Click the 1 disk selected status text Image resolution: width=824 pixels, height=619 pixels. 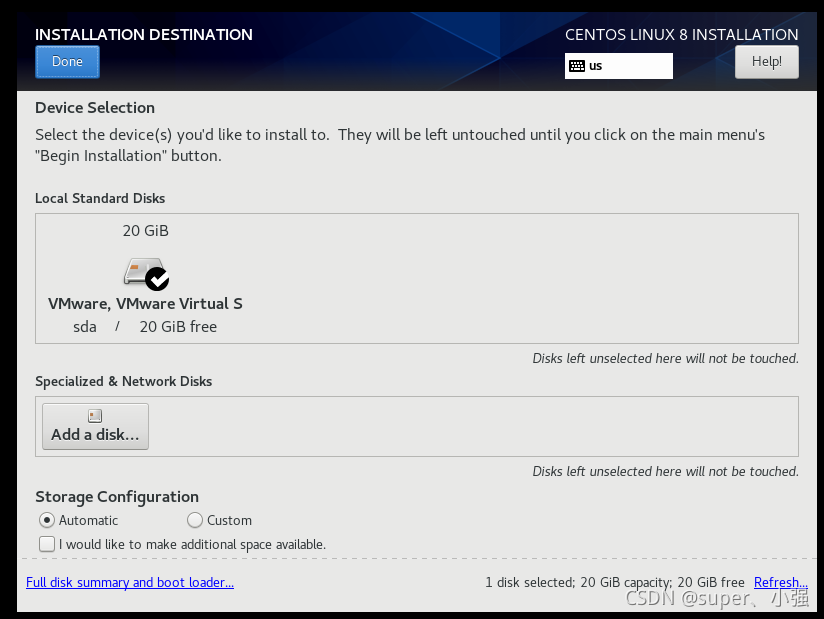(x=615, y=582)
